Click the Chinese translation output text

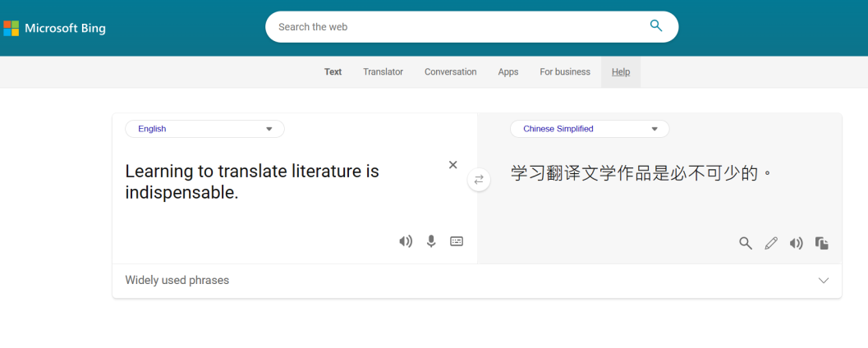[641, 174]
